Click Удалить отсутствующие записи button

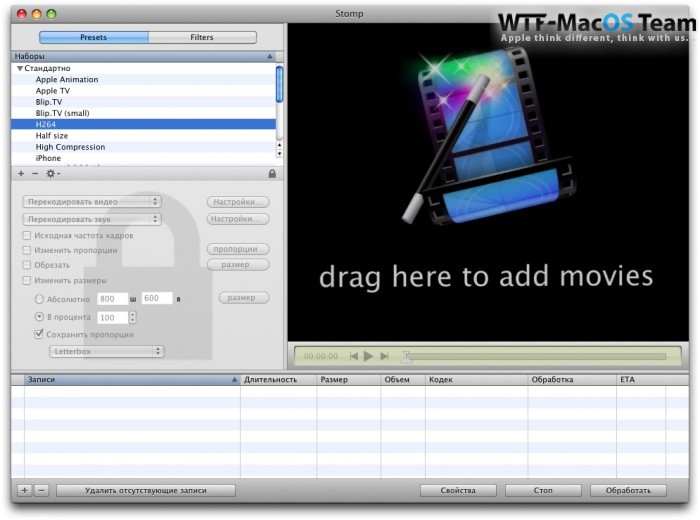[x=146, y=491]
